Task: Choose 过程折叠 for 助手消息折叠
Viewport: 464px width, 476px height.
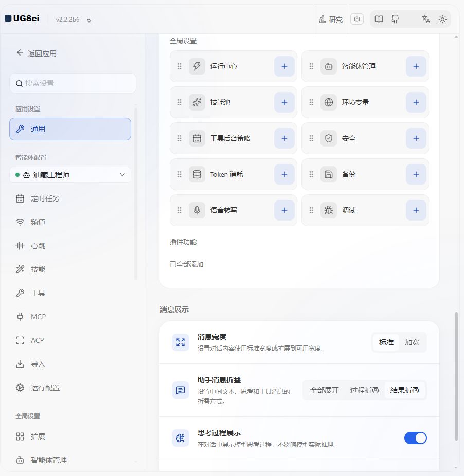Action: (364, 390)
